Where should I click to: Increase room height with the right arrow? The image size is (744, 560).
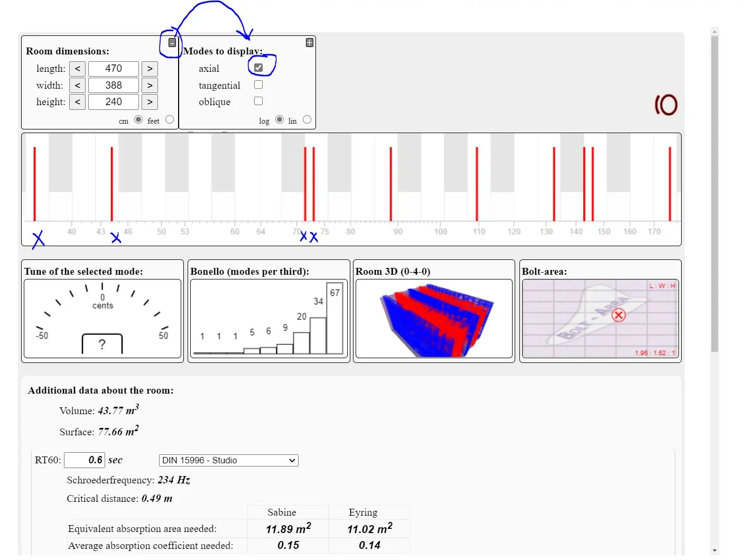(150, 102)
